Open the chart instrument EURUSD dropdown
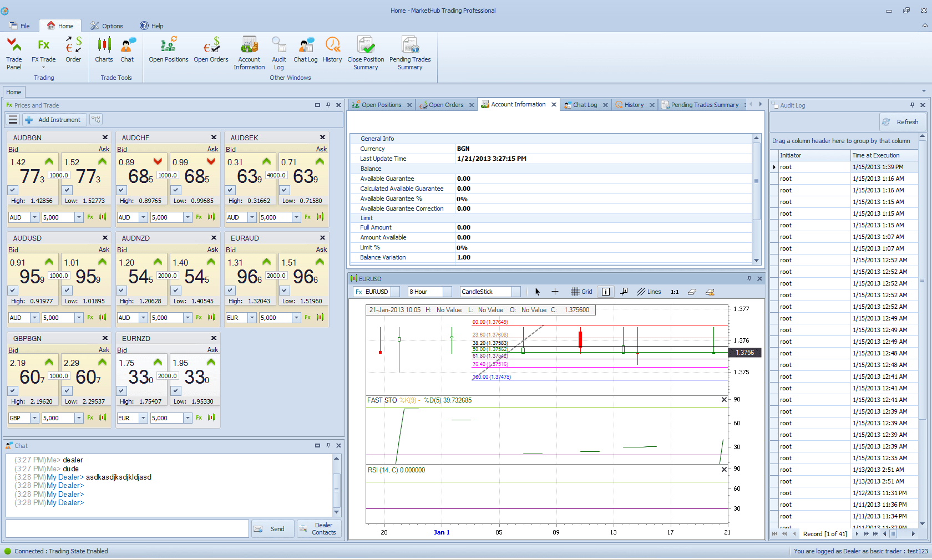The height and width of the screenshot is (560, 932). pyautogui.click(x=395, y=292)
